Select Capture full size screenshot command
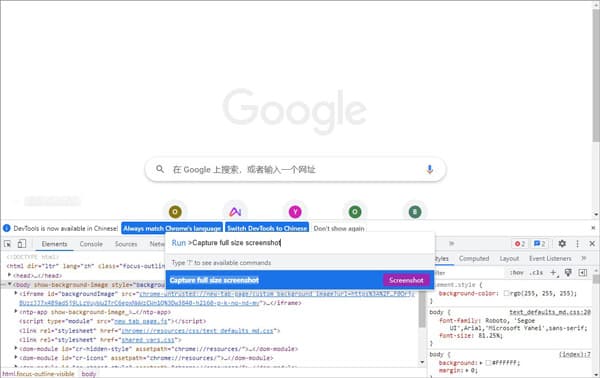Screen dimensions: 600x378 300,280
